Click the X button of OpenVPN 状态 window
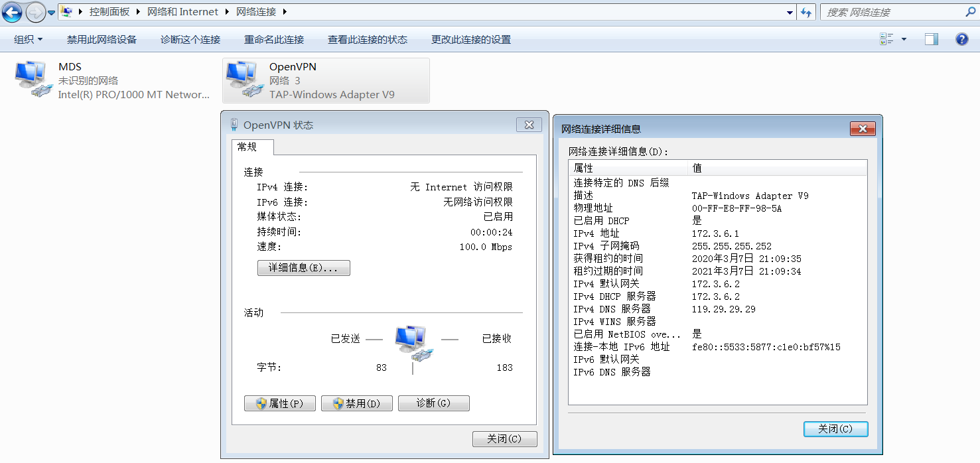This screenshot has width=980, height=463. 529,125
